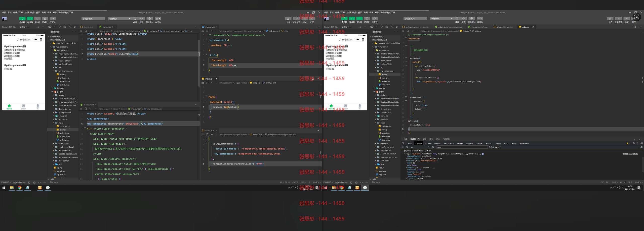The width and height of the screenshot is (644, 231).
Task: Open 版本管理 version management in left window
Action: coord(296,19)
